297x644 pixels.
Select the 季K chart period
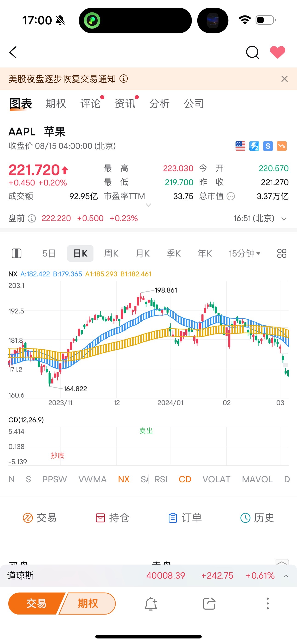(174, 254)
